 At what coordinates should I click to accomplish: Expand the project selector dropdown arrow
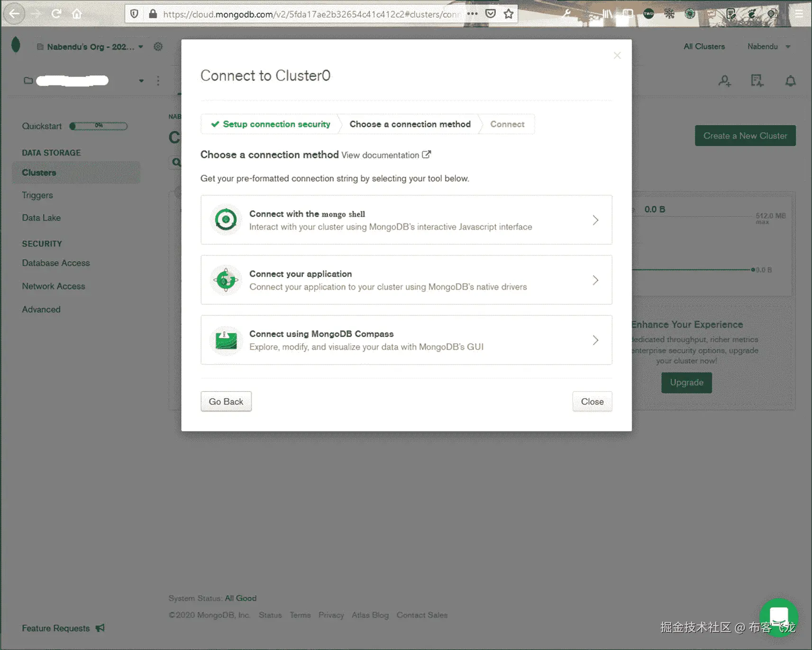[141, 81]
